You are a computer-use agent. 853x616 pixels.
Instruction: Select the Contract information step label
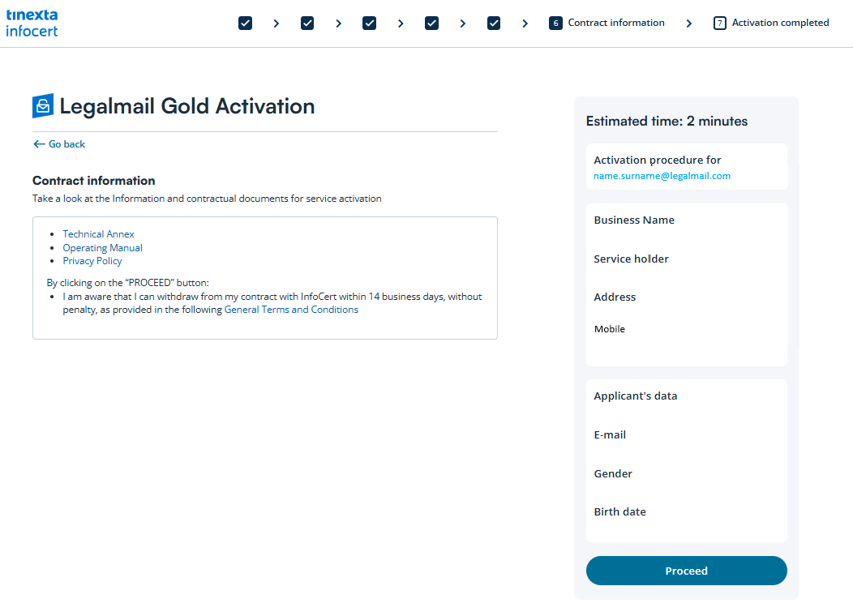click(x=616, y=23)
